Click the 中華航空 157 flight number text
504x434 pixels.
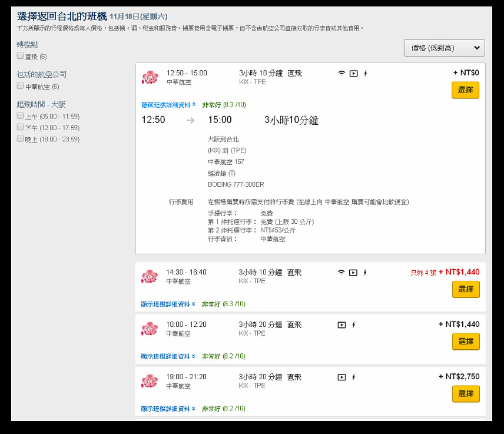point(226,162)
